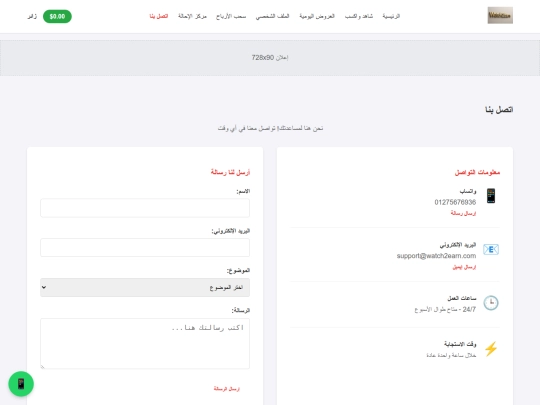Select اتصل بنا in the navigation bar
540x405 pixels.
click(x=159, y=16)
